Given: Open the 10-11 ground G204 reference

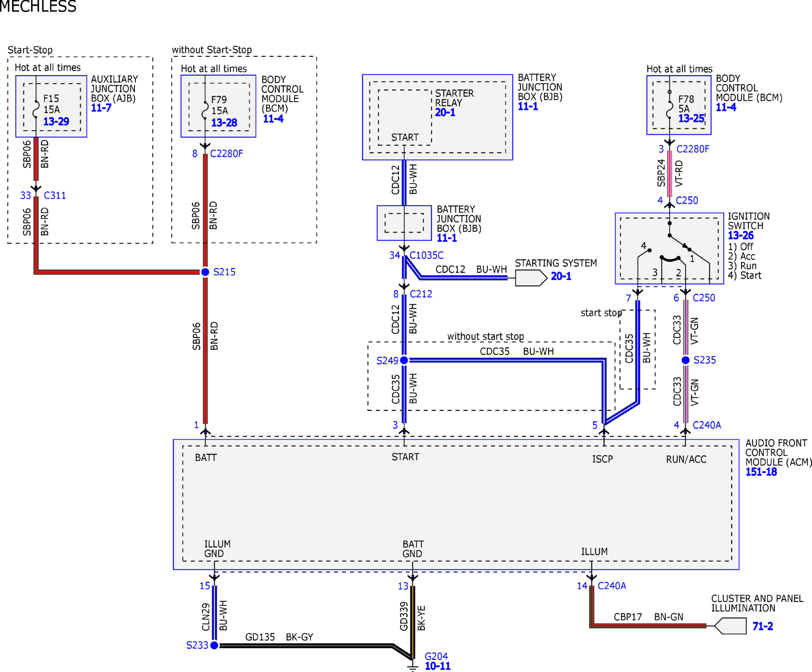Looking at the screenshot, I should point(437,666).
